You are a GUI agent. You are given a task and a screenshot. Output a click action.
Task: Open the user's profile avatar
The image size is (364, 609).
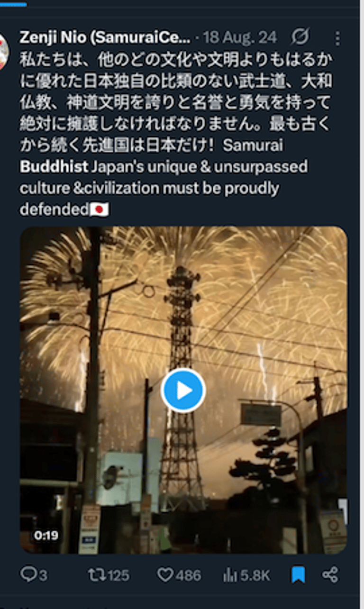(4, 52)
